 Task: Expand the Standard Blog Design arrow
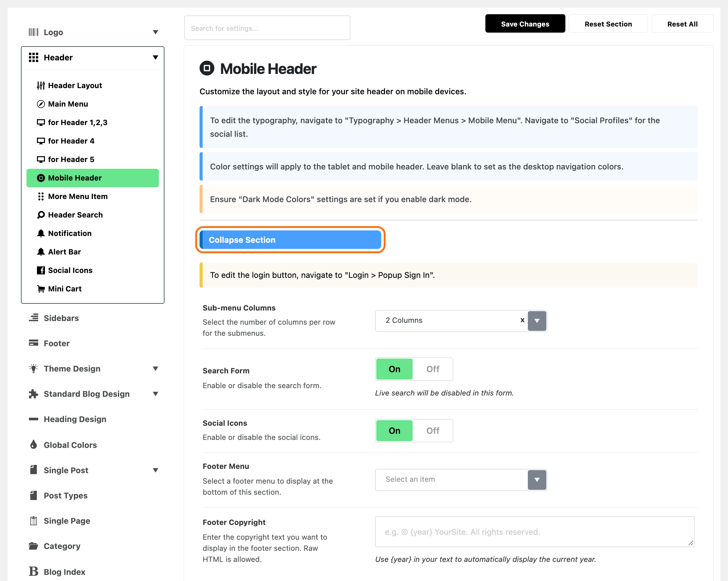[x=155, y=394]
